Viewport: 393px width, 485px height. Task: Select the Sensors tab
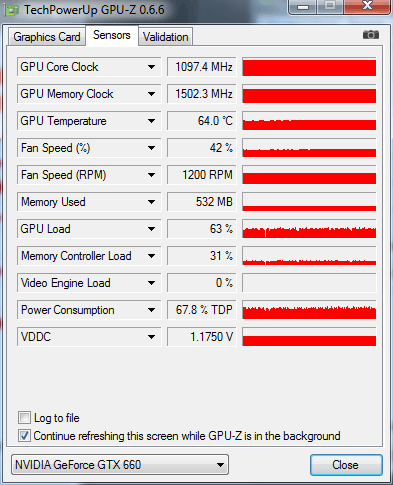(x=112, y=35)
